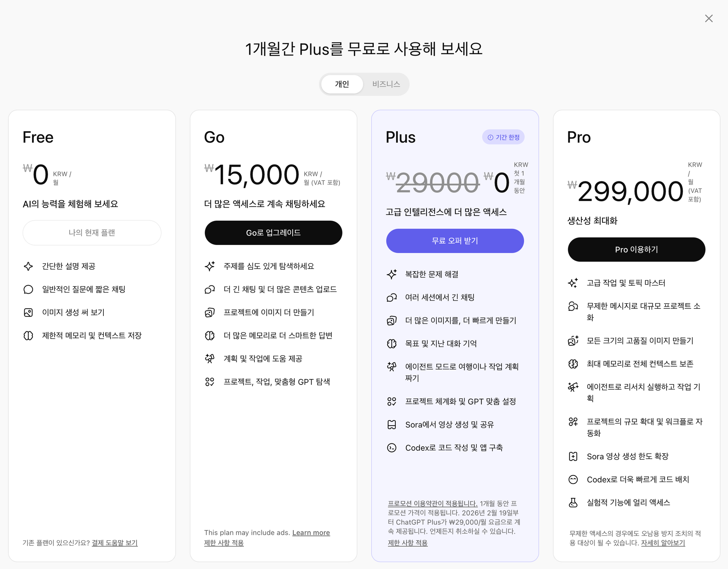Click the chat bubble icon in Free plan
The width and height of the screenshot is (728, 569).
click(28, 289)
